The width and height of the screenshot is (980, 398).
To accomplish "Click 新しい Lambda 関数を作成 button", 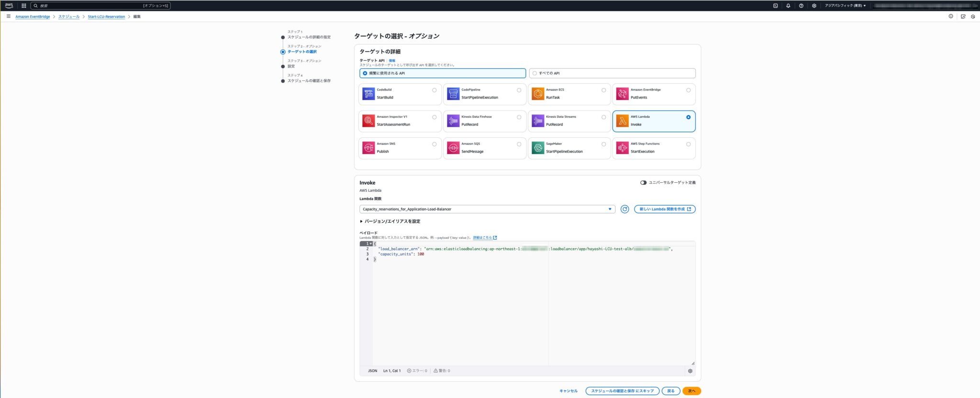I will click(x=665, y=209).
